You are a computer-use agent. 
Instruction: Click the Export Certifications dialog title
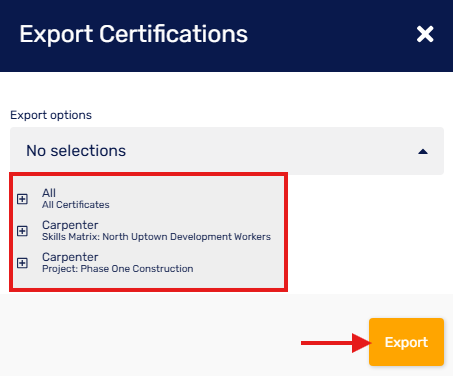point(133,34)
